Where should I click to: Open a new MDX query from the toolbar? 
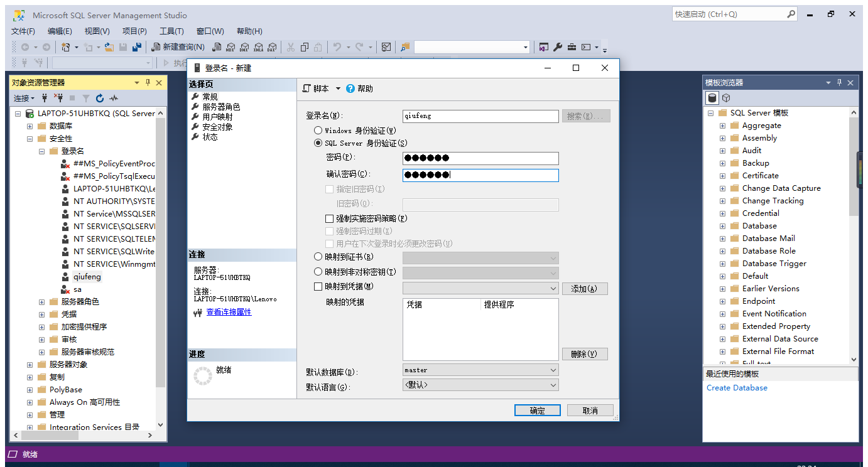click(x=231, y=46)
